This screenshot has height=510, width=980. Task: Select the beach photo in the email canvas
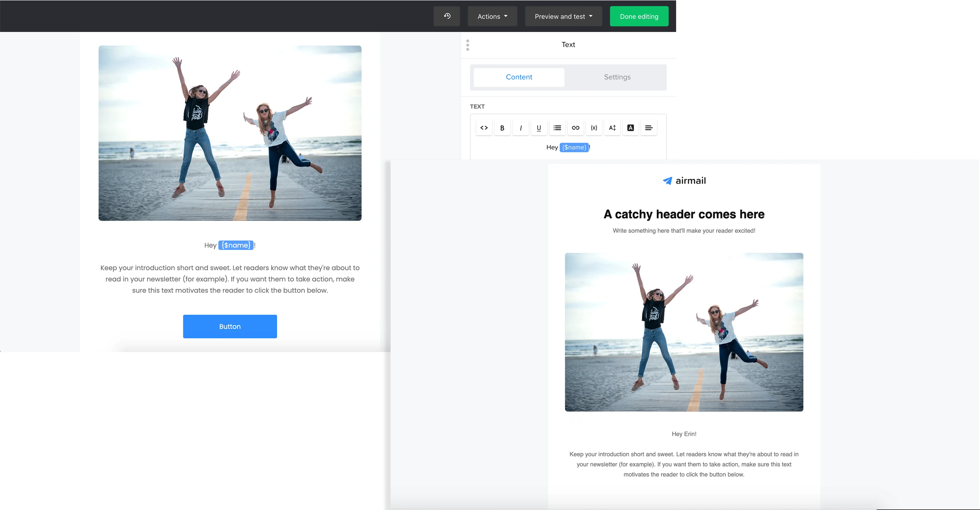point(230,133)
